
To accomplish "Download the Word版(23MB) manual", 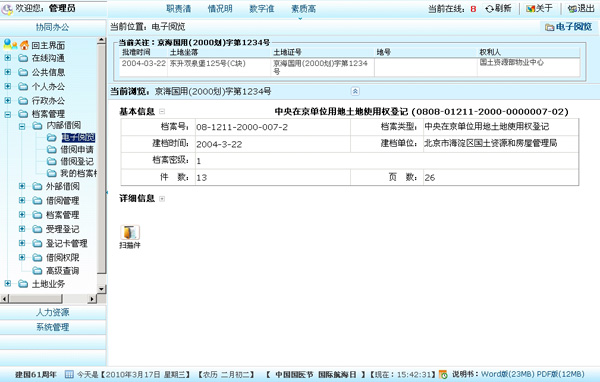I will 508,374.
